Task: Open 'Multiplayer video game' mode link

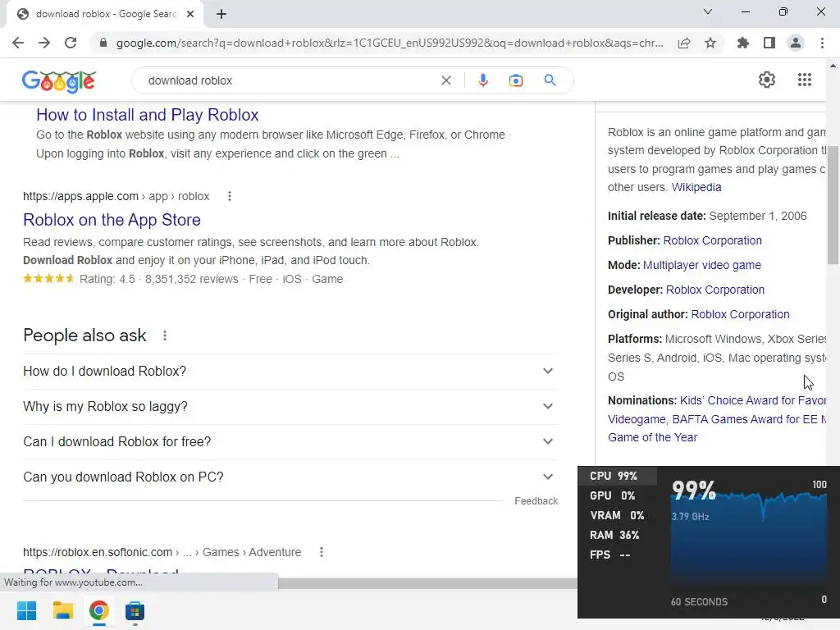Action: point(702,265)
